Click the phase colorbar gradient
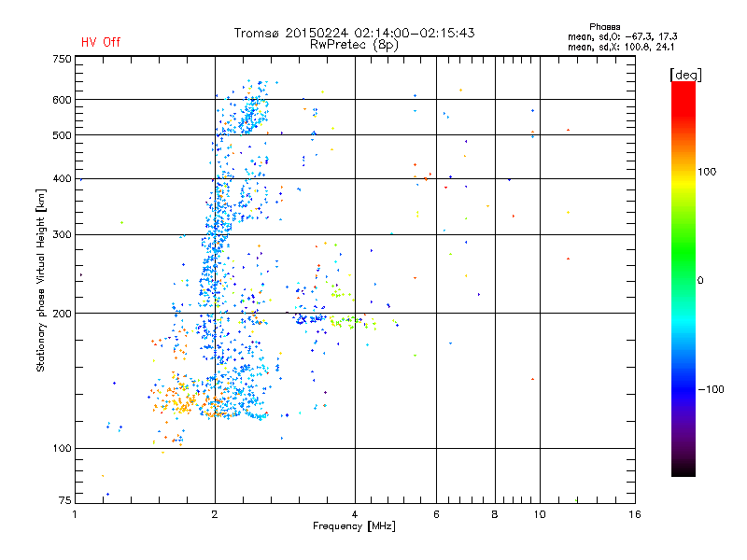 684,278
